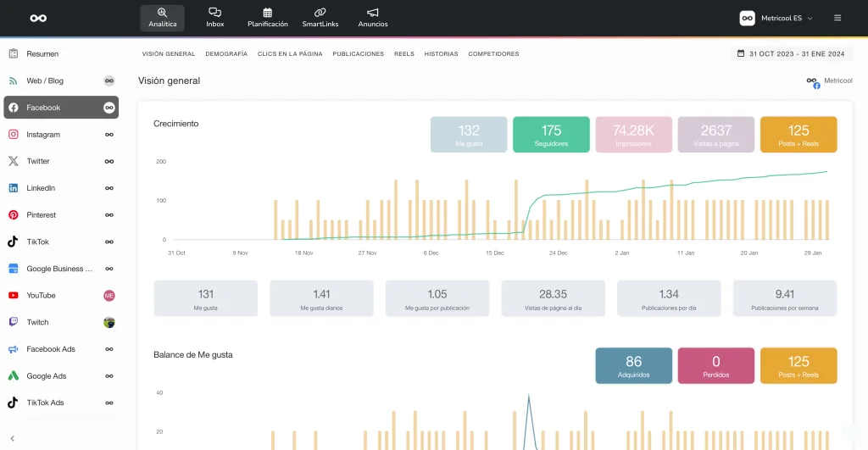Select Instagram in the sidebar
The width and height of the screenshot is (868, 450).
click(43, 135)
